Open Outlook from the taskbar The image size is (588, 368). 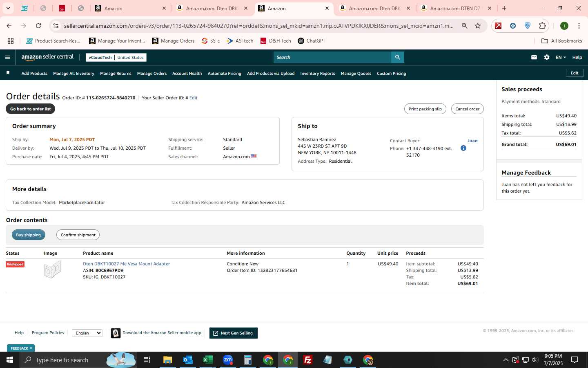[188, 360]
